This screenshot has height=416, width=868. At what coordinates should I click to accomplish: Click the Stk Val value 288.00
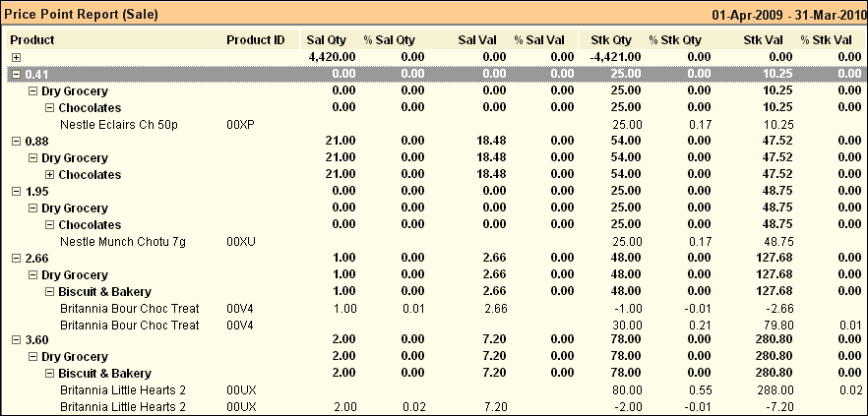click(x=775, y=390)
